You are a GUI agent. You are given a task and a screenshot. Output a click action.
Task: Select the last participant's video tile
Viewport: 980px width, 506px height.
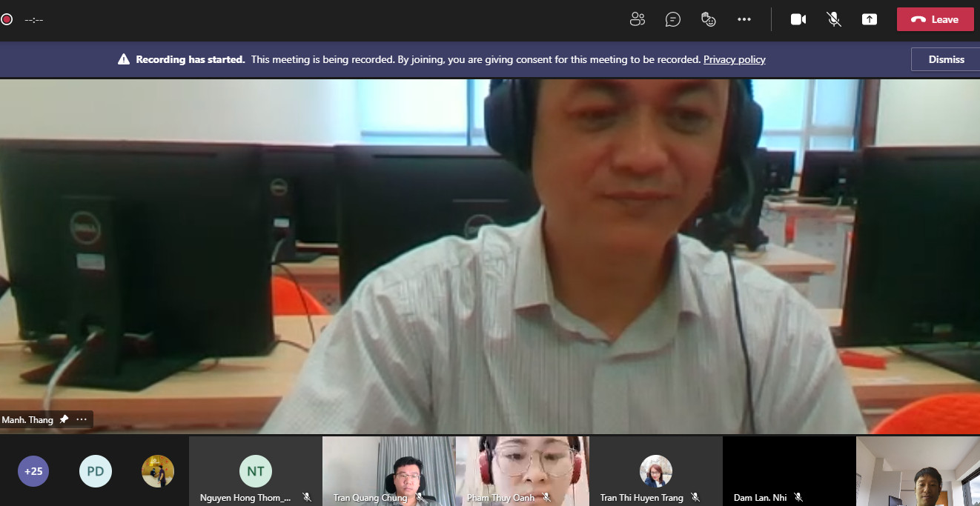918,470
